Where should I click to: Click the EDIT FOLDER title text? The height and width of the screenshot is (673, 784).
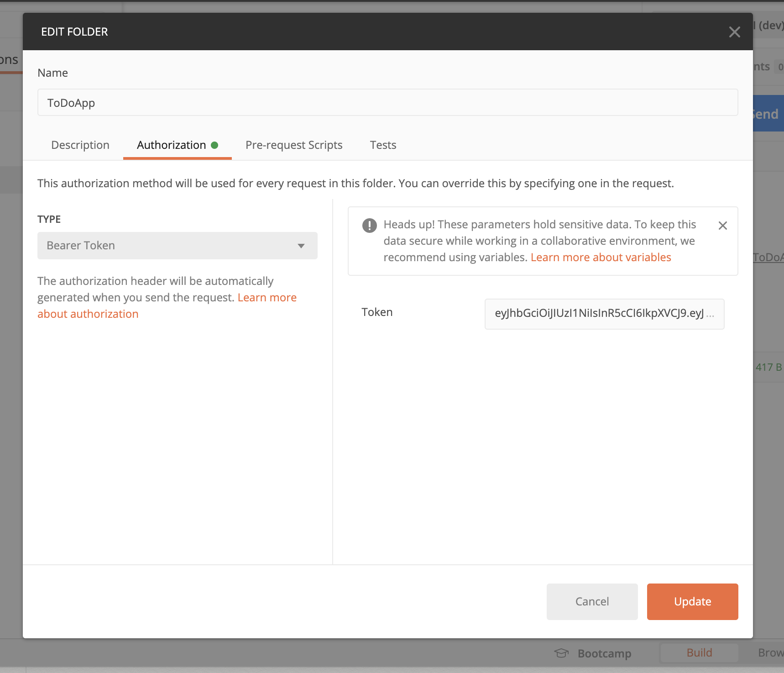point(74,32)
